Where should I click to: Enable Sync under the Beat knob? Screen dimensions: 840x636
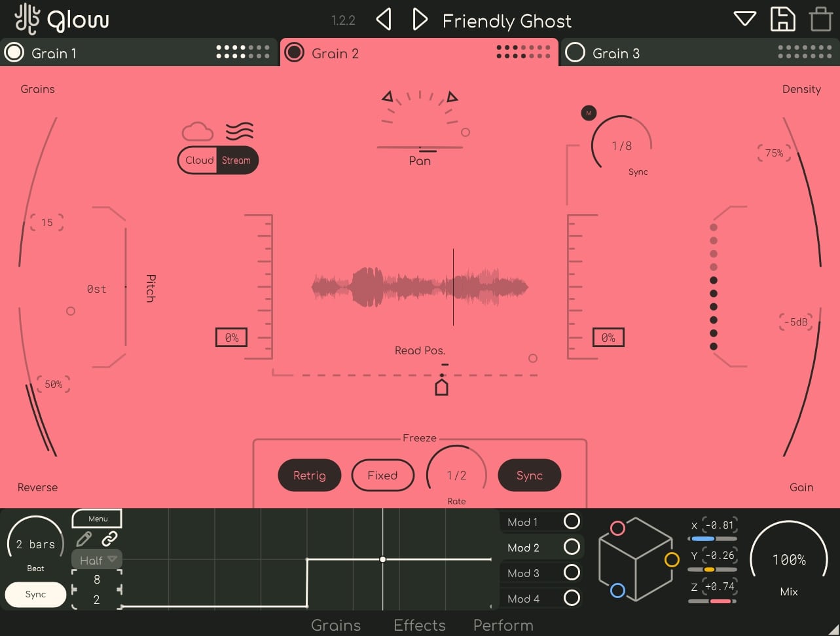[35, 595]
